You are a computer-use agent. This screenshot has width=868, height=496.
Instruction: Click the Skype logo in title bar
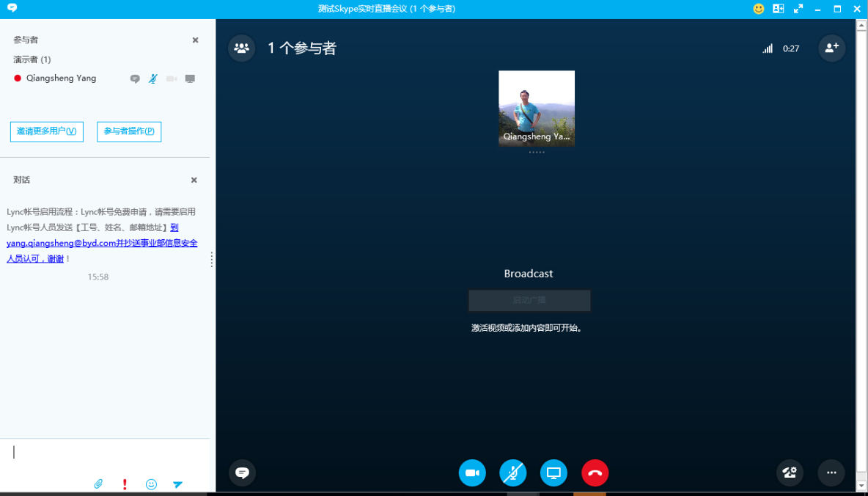(12, 8)
